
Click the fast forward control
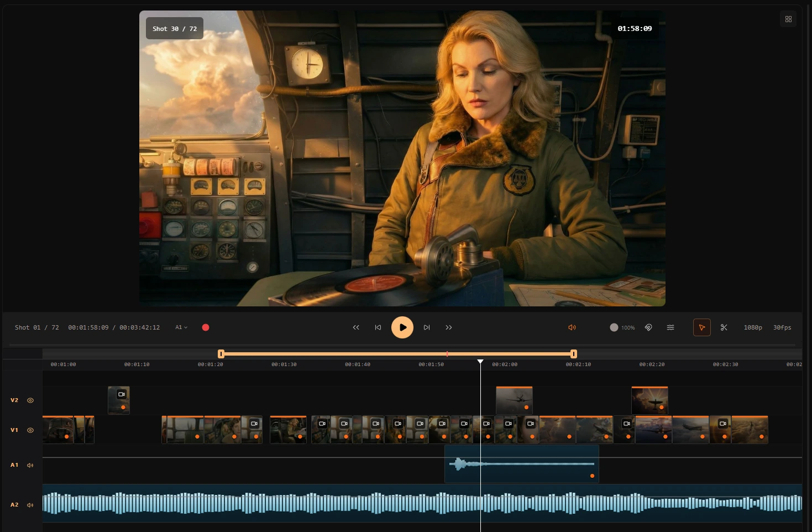(449, 327)
